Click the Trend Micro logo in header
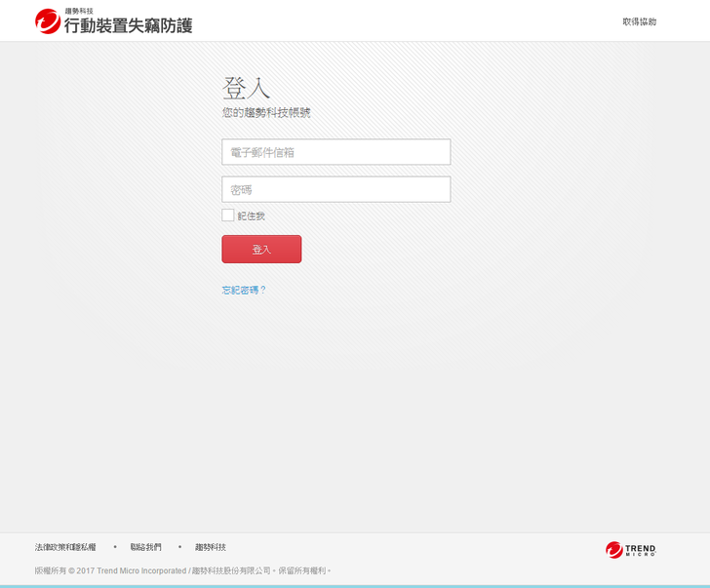 click(48, 21)
